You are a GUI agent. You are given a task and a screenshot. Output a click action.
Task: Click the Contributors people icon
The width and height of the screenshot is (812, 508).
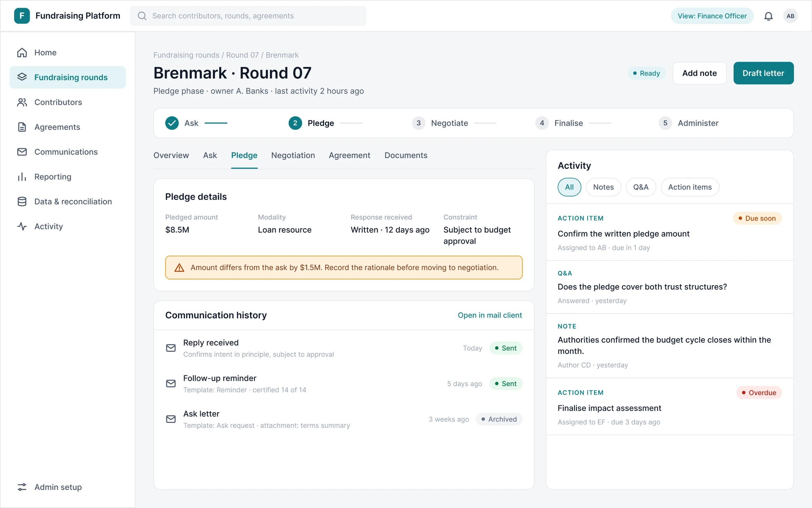pyautogui.click(x=22, y=102)
